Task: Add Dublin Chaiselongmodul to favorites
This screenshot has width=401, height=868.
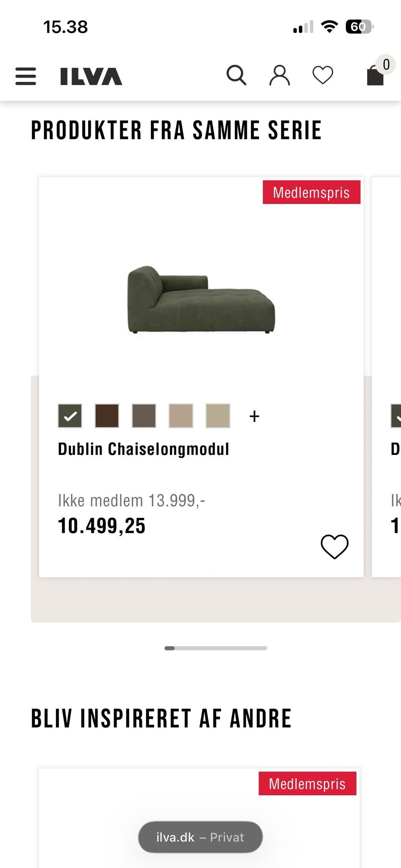Action: [334, 546]
